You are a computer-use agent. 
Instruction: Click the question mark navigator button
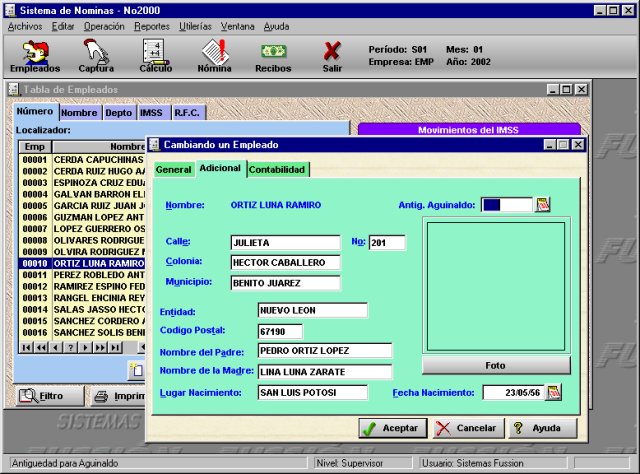click(x=71, y=347)
